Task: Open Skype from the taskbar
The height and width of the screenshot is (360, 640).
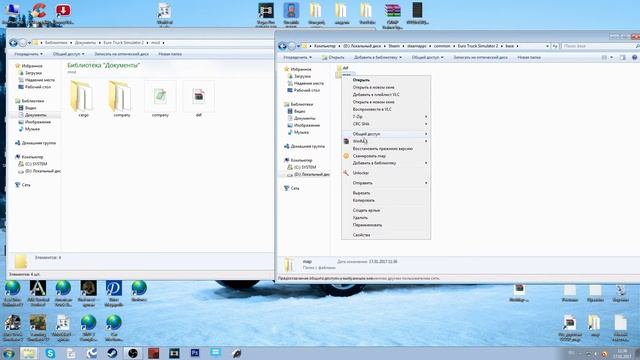Action: pyautogui.click(x=50, y=353)
